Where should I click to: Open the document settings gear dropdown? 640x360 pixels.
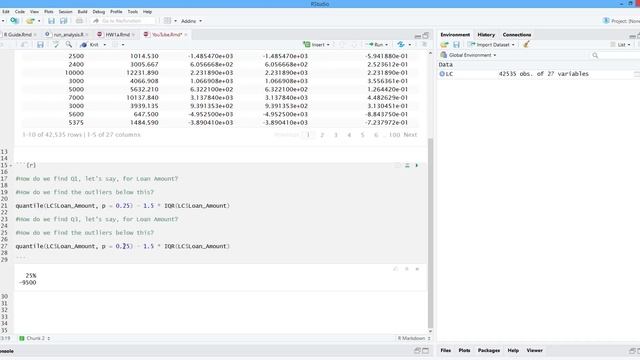pos(118,44)
